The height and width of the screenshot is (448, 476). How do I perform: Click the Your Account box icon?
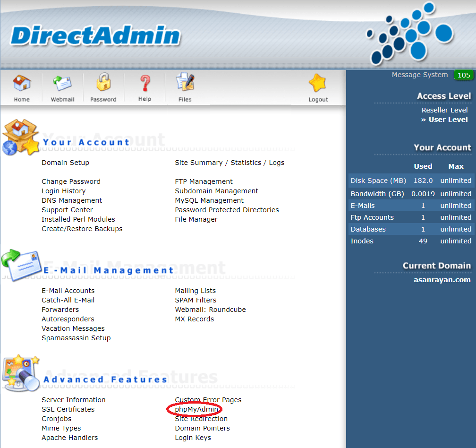(21, 138)
